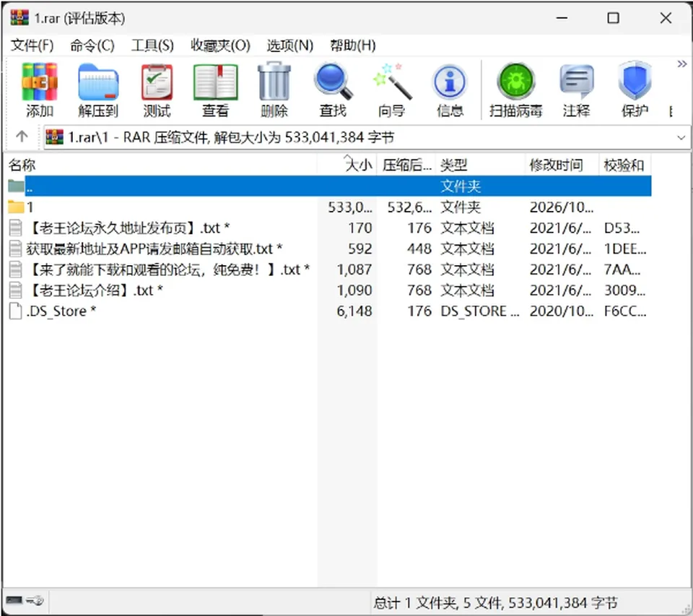Click the 添加 (Add) toolbar icon
The image size is (693, 616).
tap(39, 90)
